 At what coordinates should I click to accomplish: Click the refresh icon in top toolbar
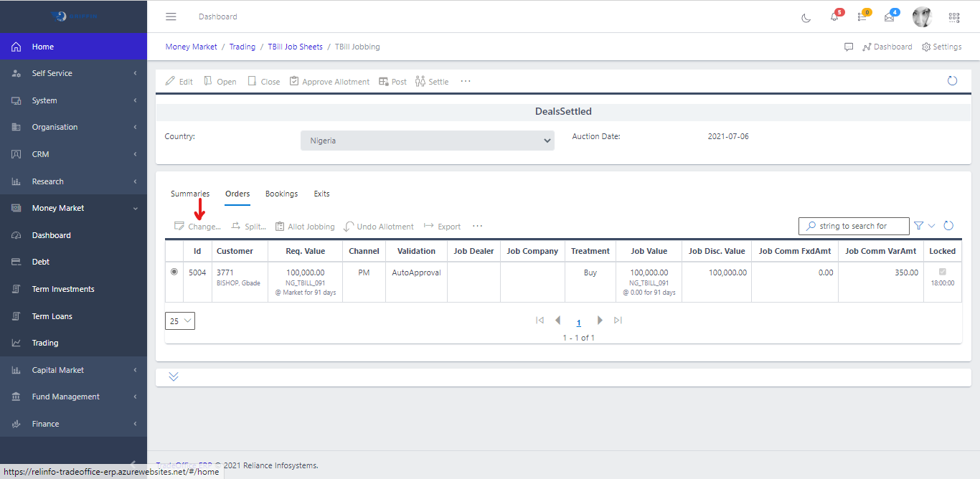pos(952,81)
